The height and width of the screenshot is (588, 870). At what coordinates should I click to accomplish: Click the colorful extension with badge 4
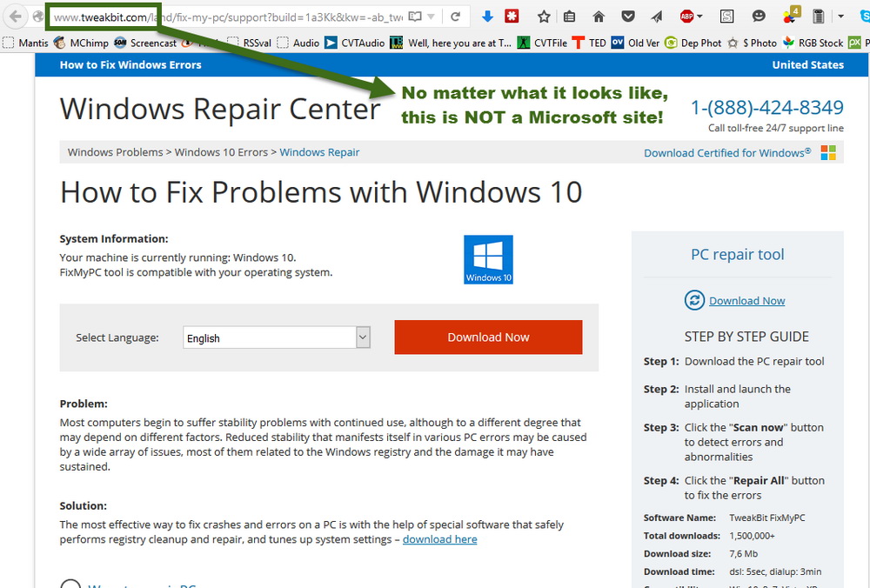coord(791,15)
